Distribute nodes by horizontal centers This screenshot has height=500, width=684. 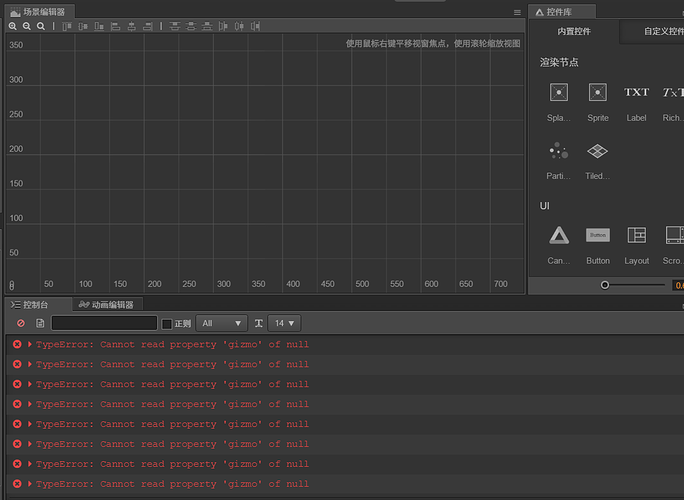click(x=239, y=26)
